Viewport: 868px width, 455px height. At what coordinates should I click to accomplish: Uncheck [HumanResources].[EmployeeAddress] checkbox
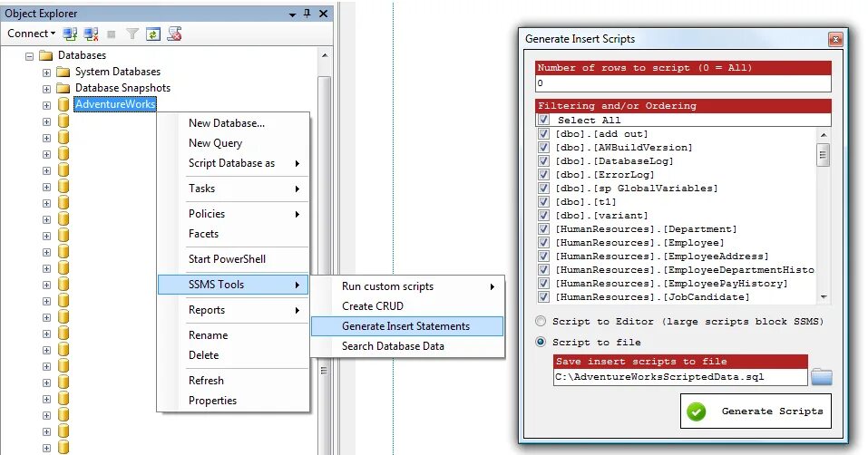tap(543, 256)
